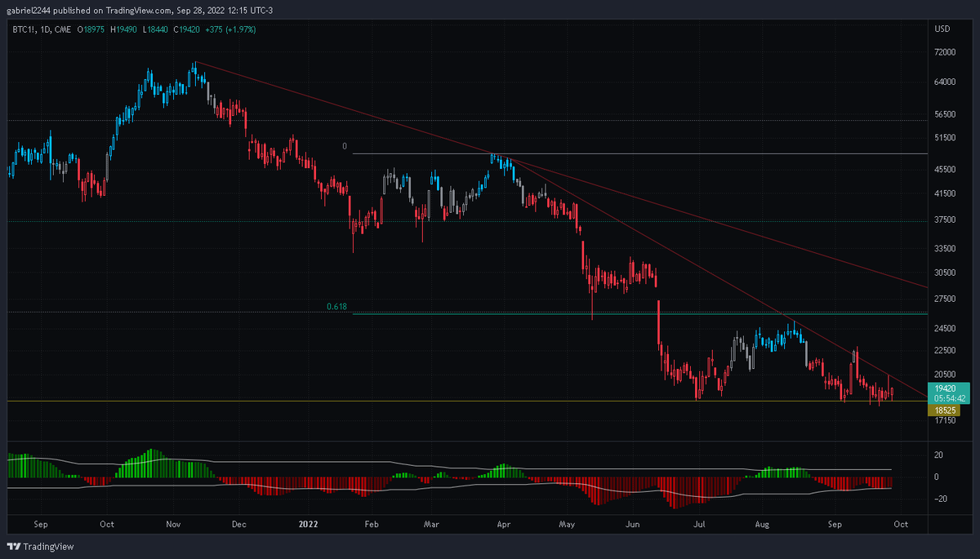
Task: Click the 37500 price axis label
Action: tap(945, 220)
